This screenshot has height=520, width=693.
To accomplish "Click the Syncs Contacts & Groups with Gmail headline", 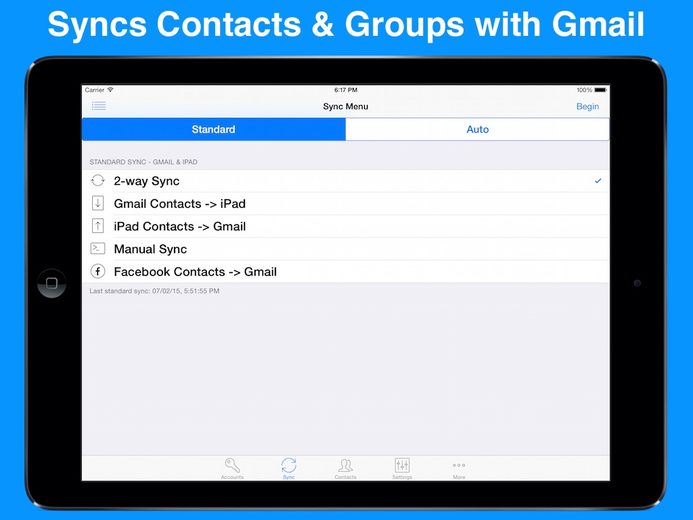I will point(346,24).
